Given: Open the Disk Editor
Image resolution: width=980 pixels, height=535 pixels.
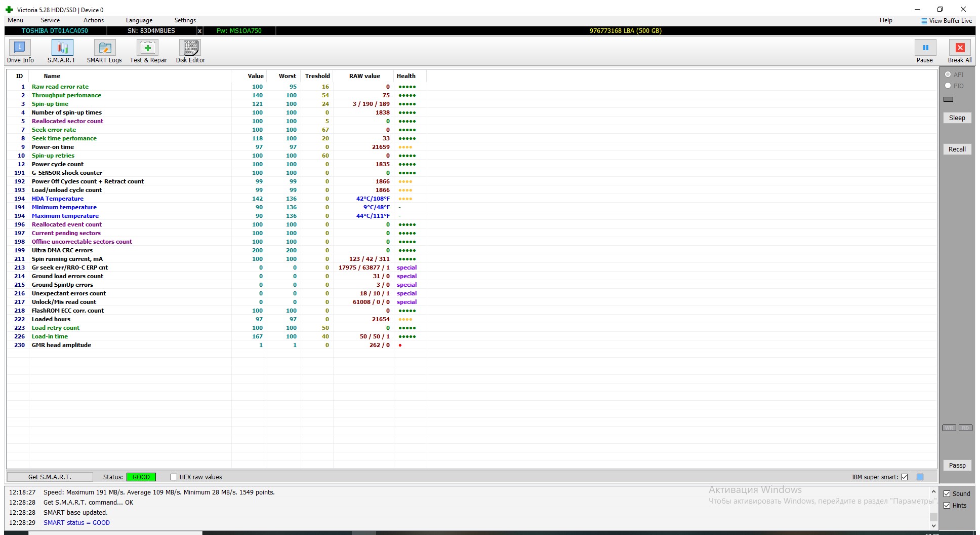Looking at the screenshot, I should 190,52.
